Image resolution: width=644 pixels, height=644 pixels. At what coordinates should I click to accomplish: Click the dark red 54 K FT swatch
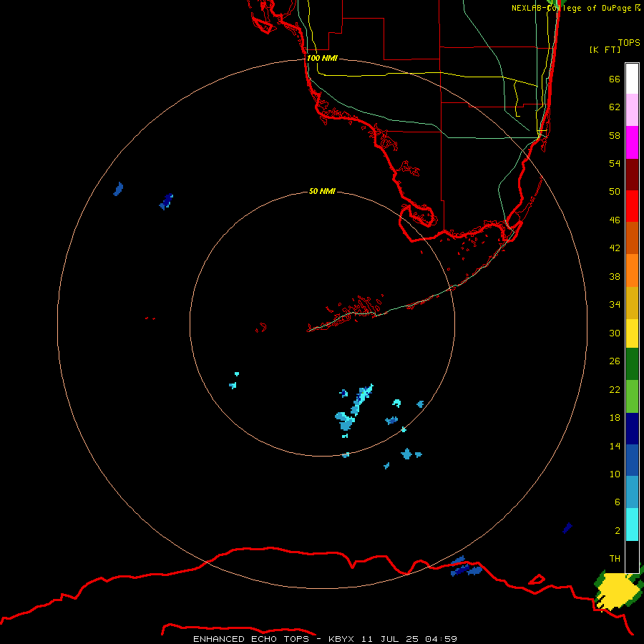point(632,175)
